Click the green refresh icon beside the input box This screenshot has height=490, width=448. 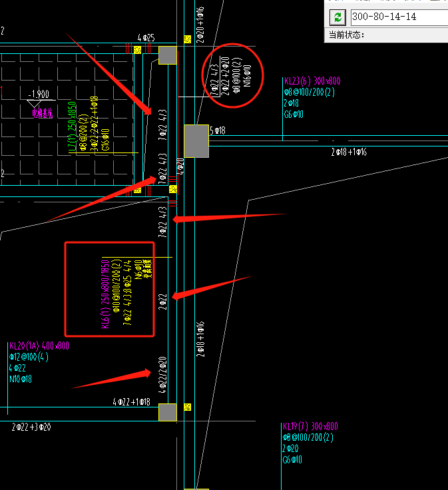point(337,17)
